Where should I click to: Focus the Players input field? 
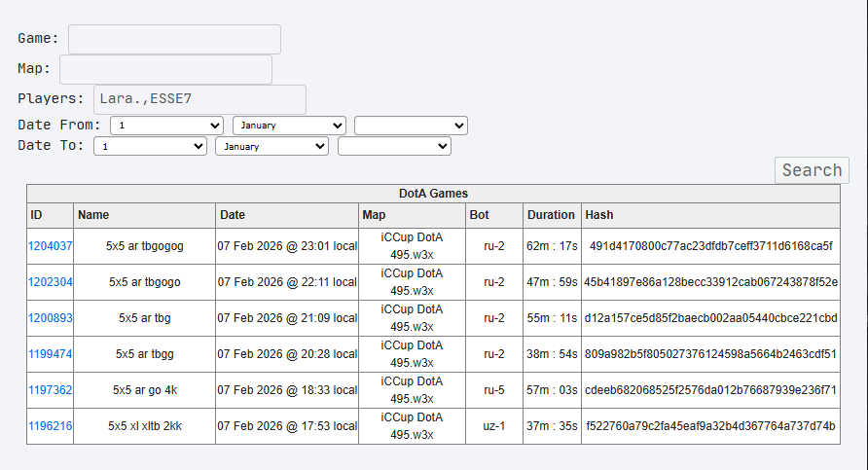click(x=199, y=99)
